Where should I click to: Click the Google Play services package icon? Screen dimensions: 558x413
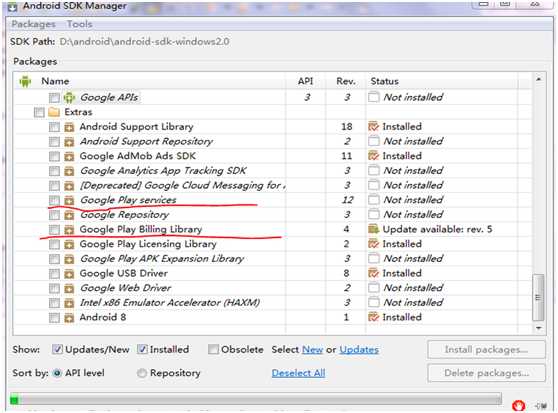click(x=69, y=200)
